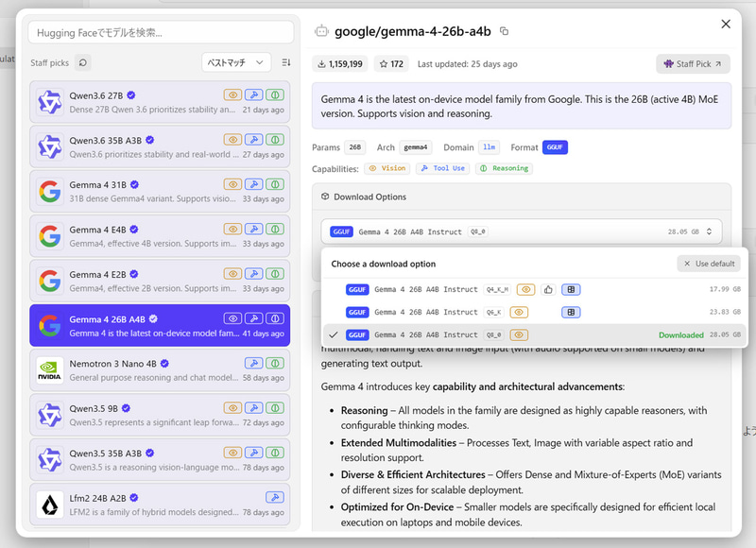Click the robot icon beside model title
756x548 pixels.
click(321, 31)
